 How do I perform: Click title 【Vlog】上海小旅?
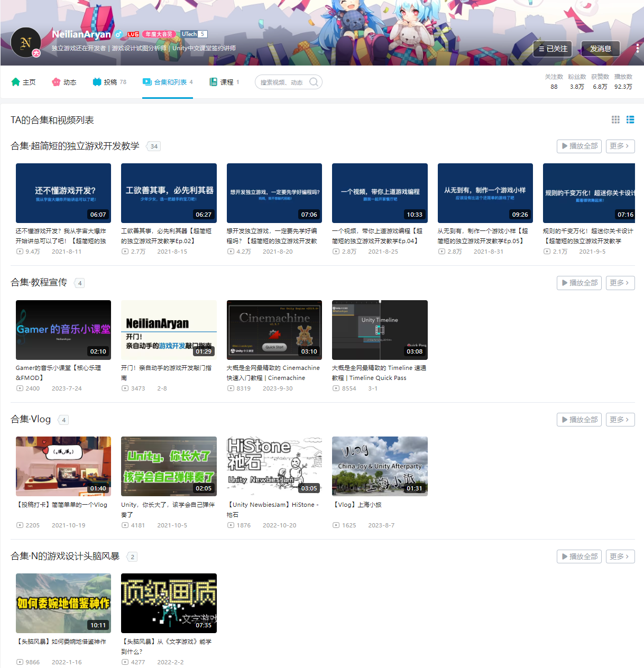357,505
